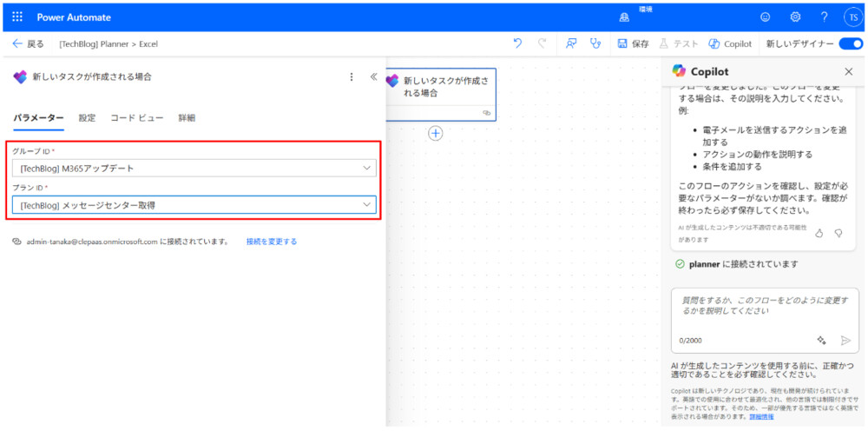The height and width of the screenshot is (431, 868).
Task: Open the comments/feedback toolbar icon
Action: coord(571,43)
